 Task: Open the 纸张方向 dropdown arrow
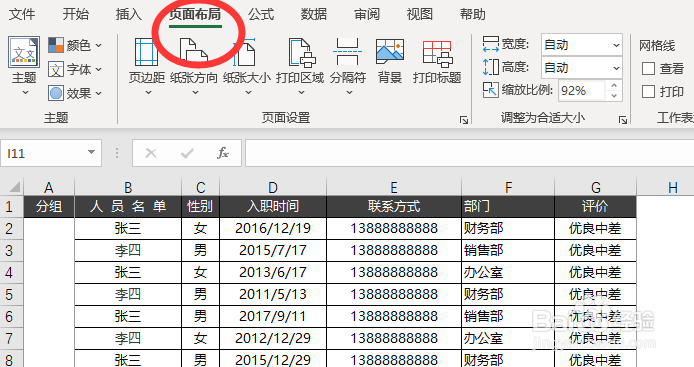pyautogui.click(x=195, y=93)
